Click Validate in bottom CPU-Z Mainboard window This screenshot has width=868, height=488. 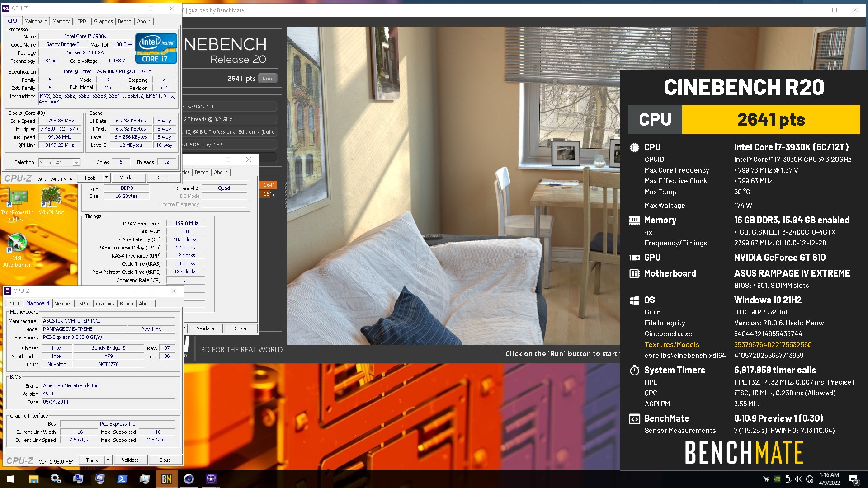[x=130, y=460]
